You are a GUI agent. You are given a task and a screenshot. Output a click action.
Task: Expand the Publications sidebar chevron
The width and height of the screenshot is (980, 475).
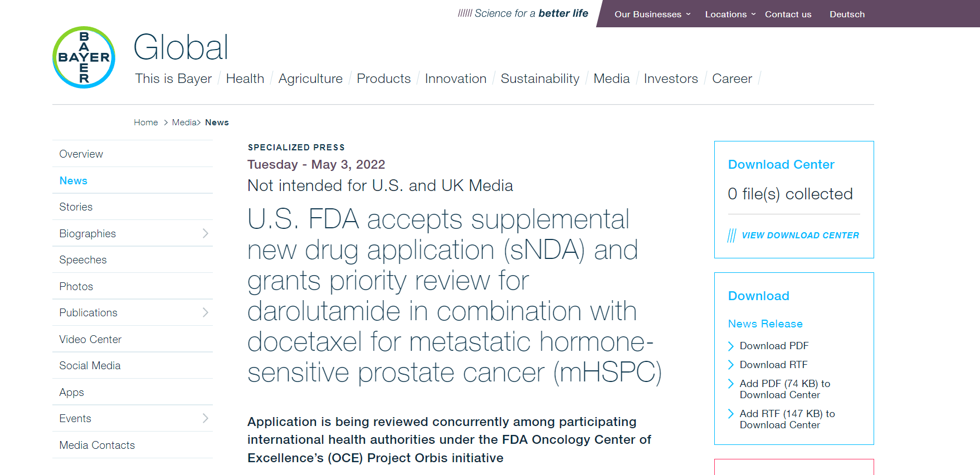tap(205, 312)
